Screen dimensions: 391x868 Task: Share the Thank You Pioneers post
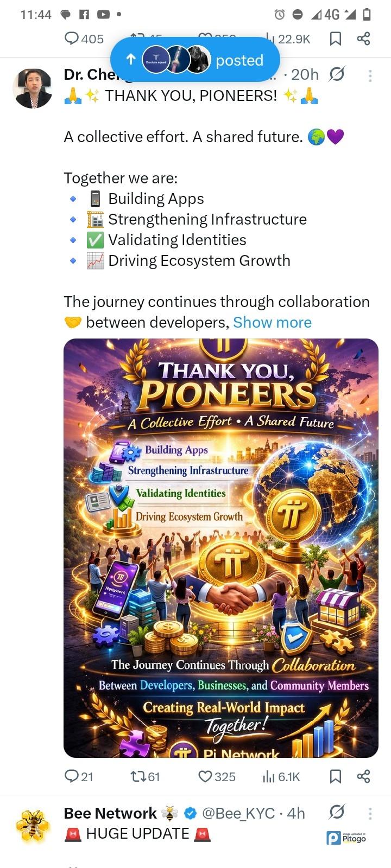click(x=363, y=776)
